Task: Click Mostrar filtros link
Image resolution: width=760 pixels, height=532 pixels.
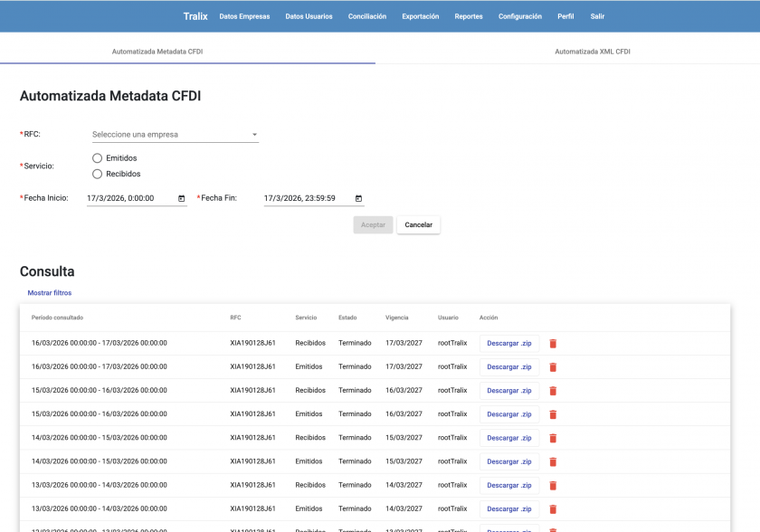Action: tap(50, 293)
